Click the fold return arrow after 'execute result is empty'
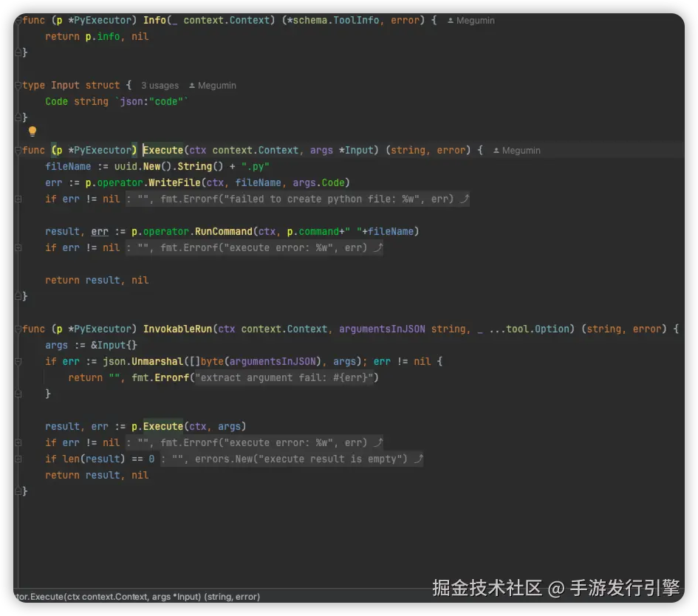The width and height of the screenshot is (698, 616). 419,459
